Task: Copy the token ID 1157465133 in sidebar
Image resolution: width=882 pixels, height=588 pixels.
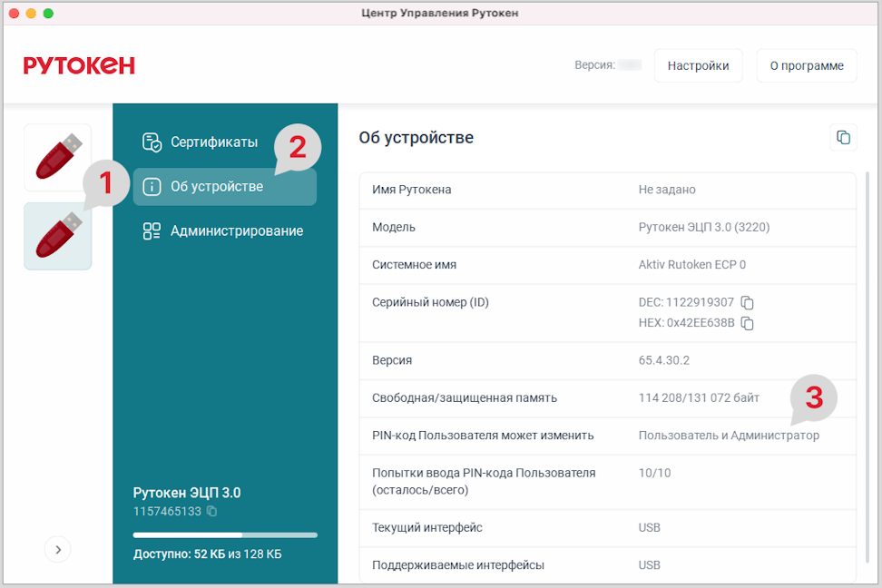Action: (211, 512)
